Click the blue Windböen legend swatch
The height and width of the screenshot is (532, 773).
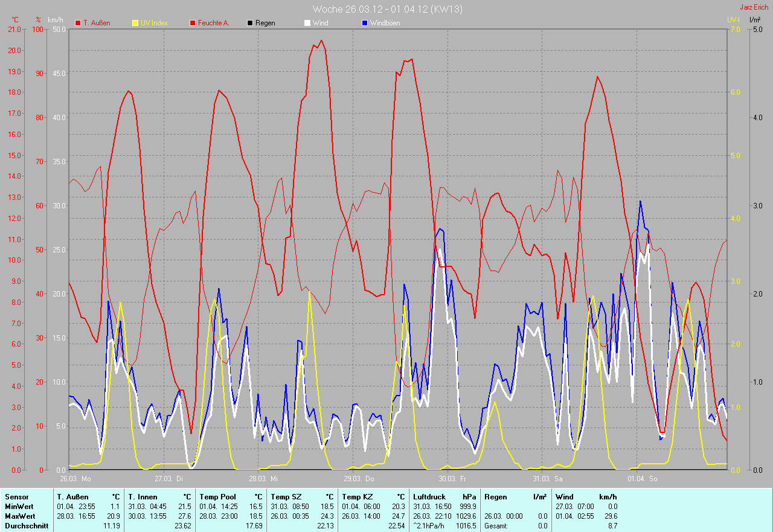[364, 23]
